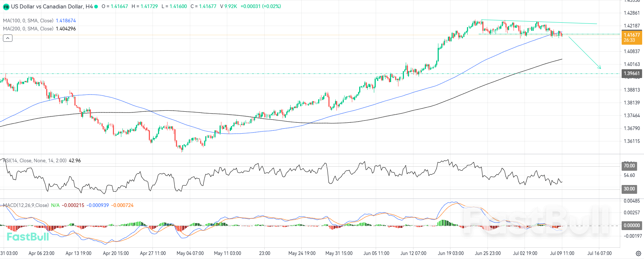Click the Jul 16 07:00 time axis label

click(600, 253)
